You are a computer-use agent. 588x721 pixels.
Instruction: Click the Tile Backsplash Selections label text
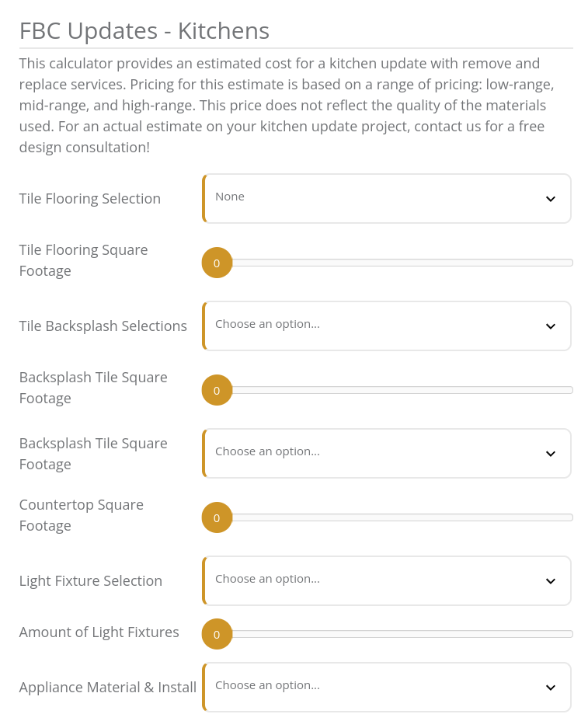tap(103, 326)
